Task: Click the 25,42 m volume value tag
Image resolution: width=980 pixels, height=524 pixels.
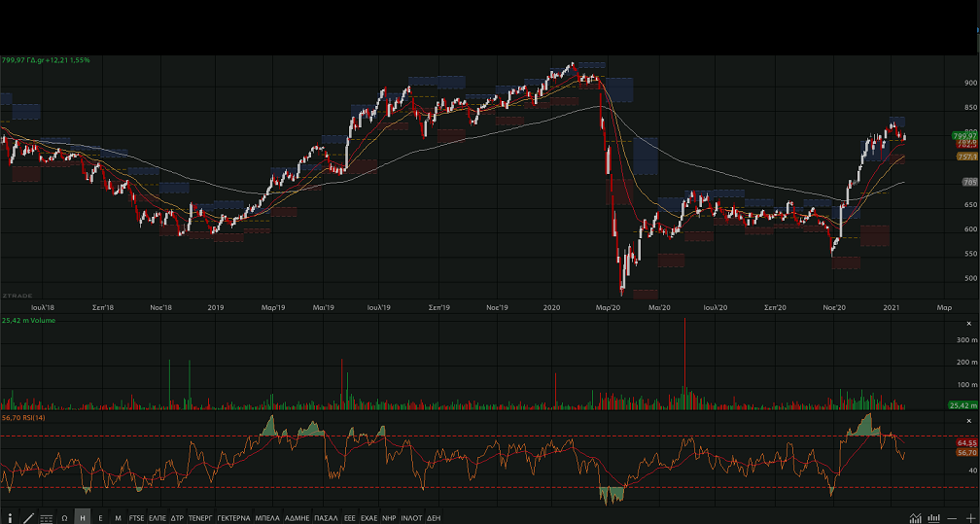Action: tap(963, 405)
